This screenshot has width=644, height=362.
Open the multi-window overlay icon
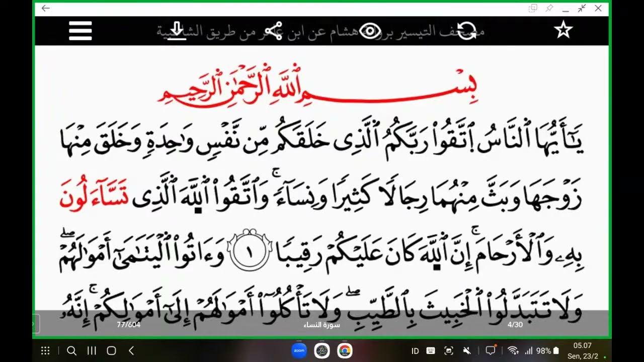click(x=533, y=8)
